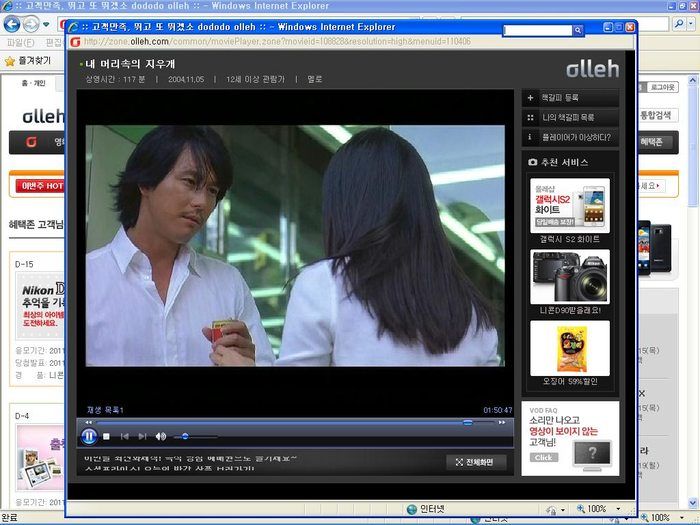Open the main browser search dropdown arrow
Viewport: 700px width, 525px height.
[691, 23]
